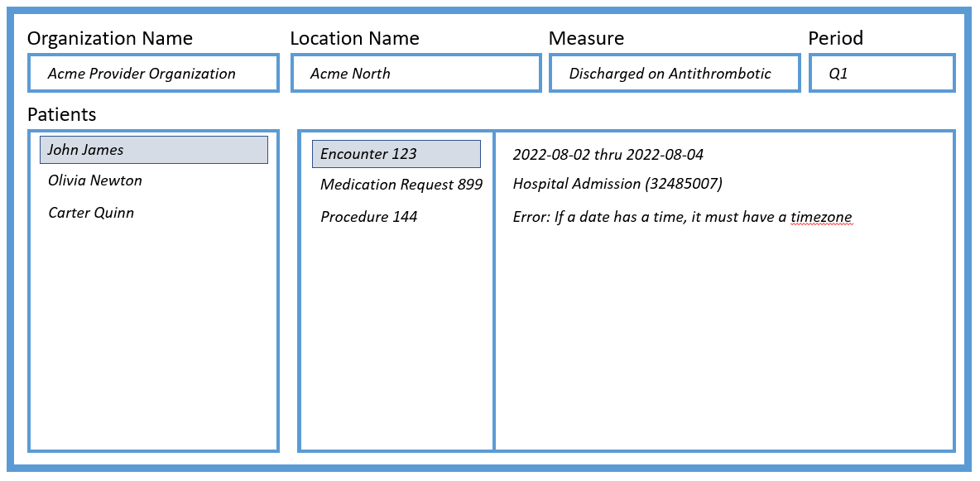Click the Organization Name heading label

pos(110,38)
